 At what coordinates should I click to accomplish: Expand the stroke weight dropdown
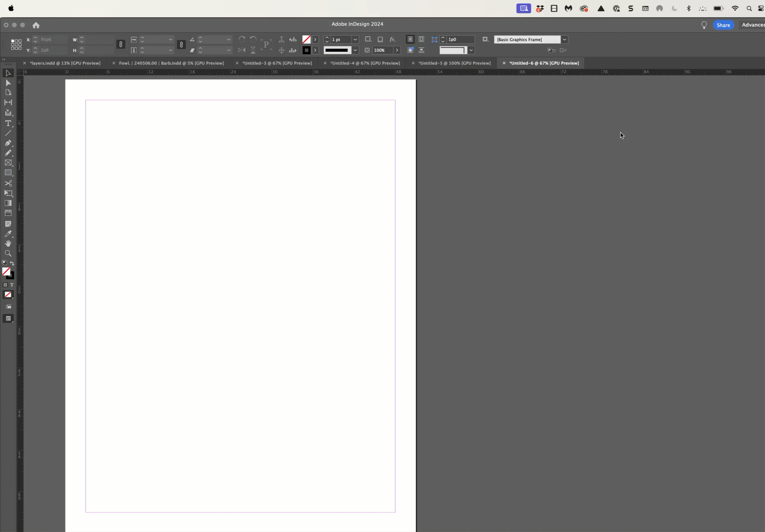355,40
